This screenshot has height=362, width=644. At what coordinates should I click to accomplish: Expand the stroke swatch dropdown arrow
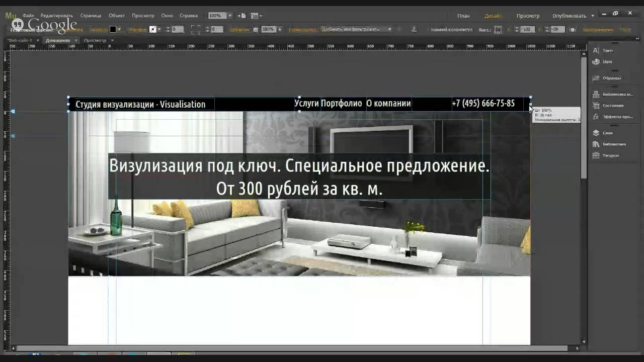click(159, 30)
